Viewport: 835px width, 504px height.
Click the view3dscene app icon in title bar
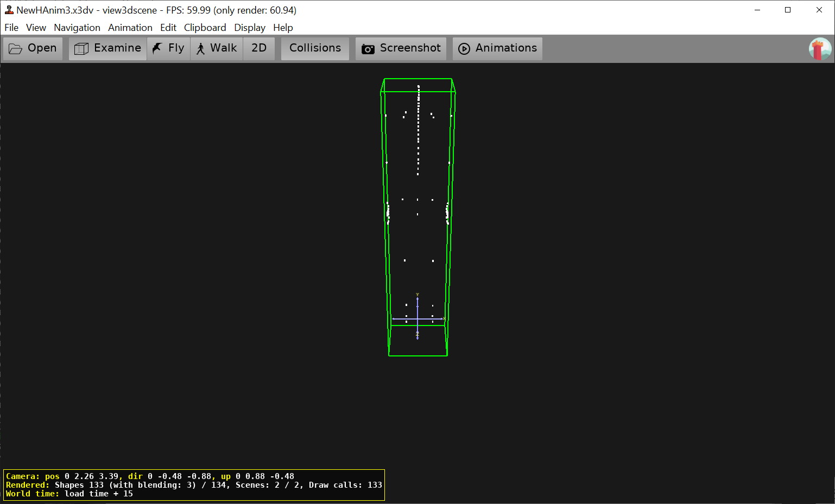[x=9, y=10]
